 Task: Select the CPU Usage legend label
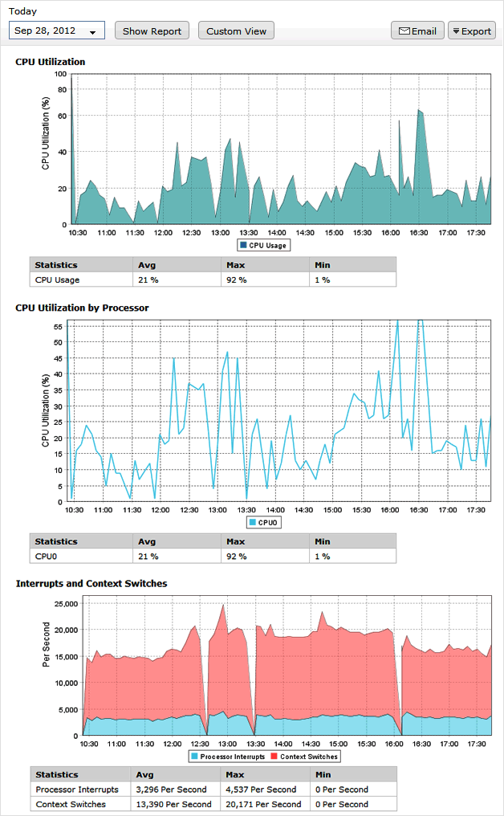pyautogui.click(x=268, y=246)
